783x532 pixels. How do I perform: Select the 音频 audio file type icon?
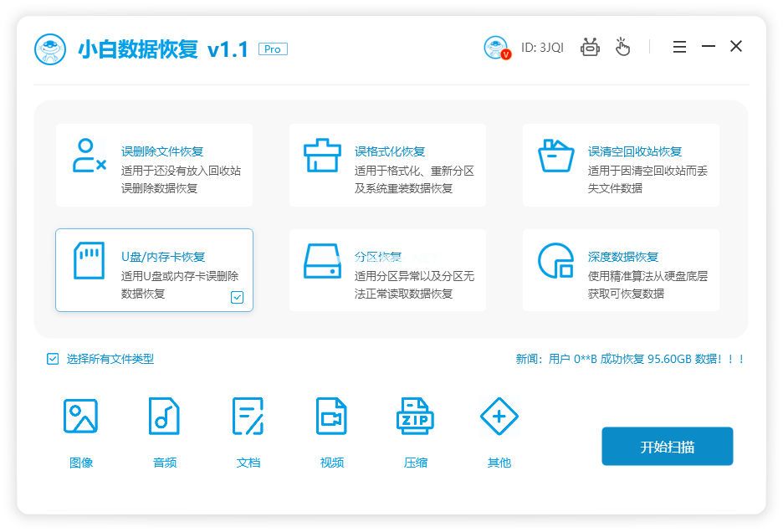164,416
